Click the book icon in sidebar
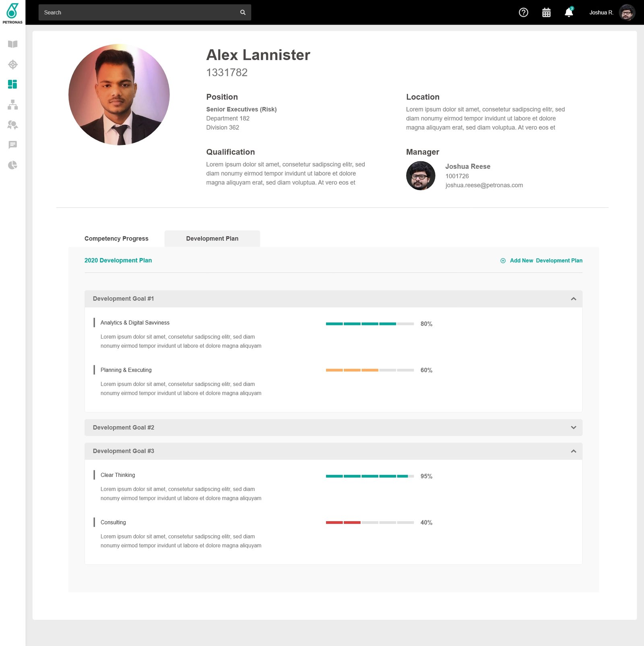Viewport: 644px width, 646px height. [12, 44]
